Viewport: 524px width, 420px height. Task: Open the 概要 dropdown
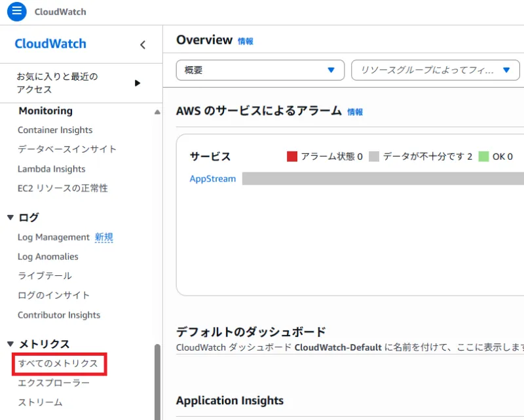(x=260, y=70)
